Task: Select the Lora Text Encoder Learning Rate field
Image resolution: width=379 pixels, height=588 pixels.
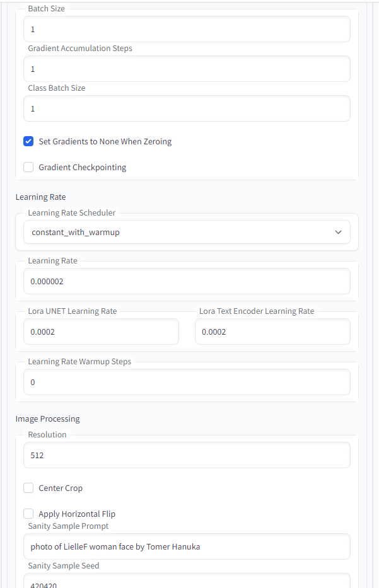Action: 272,331
